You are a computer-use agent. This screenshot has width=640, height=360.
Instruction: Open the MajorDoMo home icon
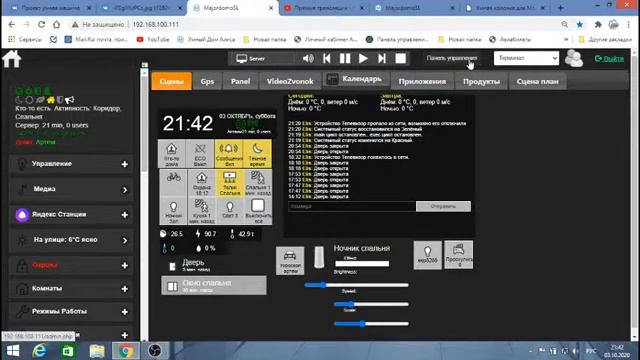[11, 59]
